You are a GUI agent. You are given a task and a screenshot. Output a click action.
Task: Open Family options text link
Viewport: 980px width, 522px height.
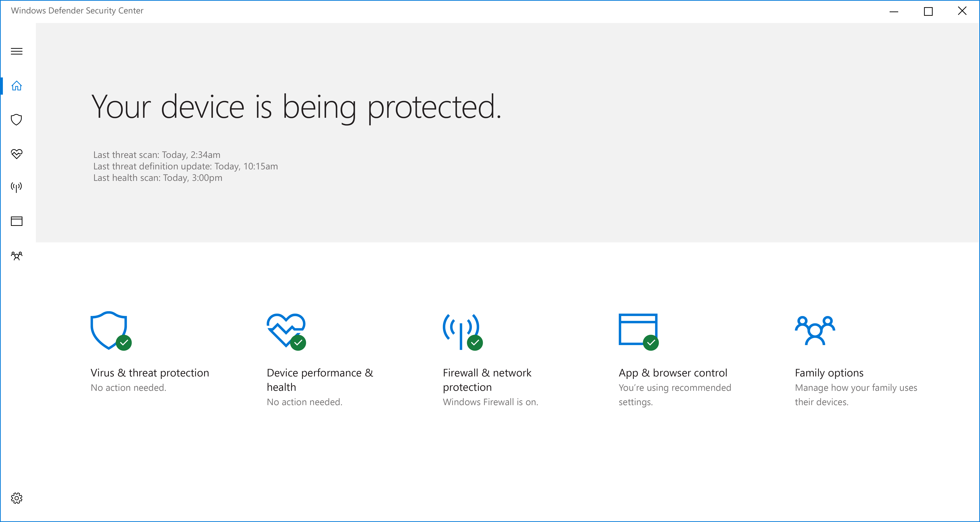point(829,373)
